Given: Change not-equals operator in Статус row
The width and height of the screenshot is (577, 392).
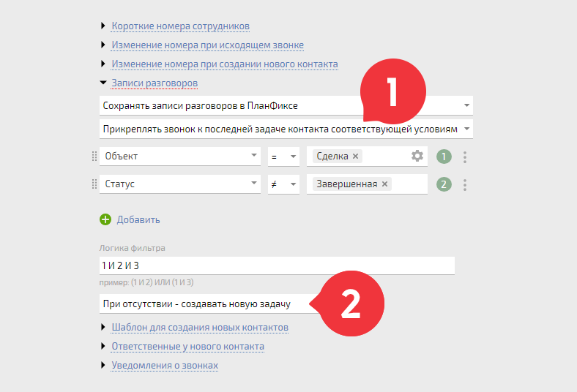Looking at the screenshot, I should [283, 184].
